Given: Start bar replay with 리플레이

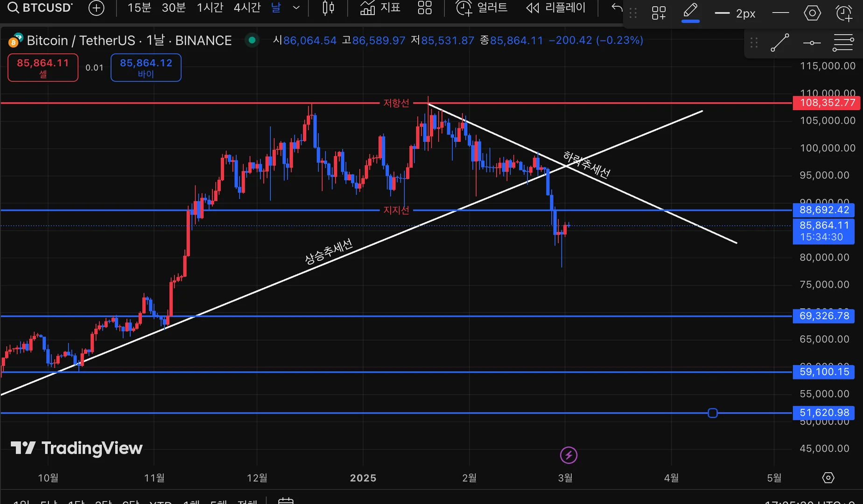Looking at the screenshot, I should (555, 7).
